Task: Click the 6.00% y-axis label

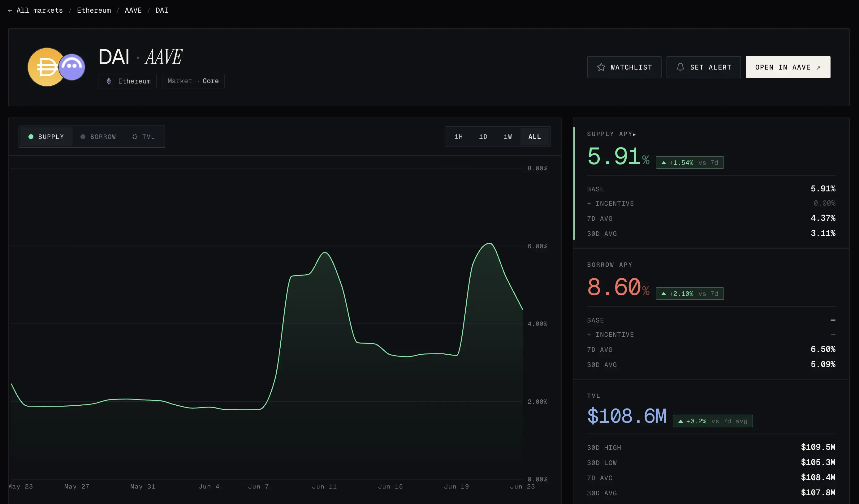Action: click(x=537, y=246)
